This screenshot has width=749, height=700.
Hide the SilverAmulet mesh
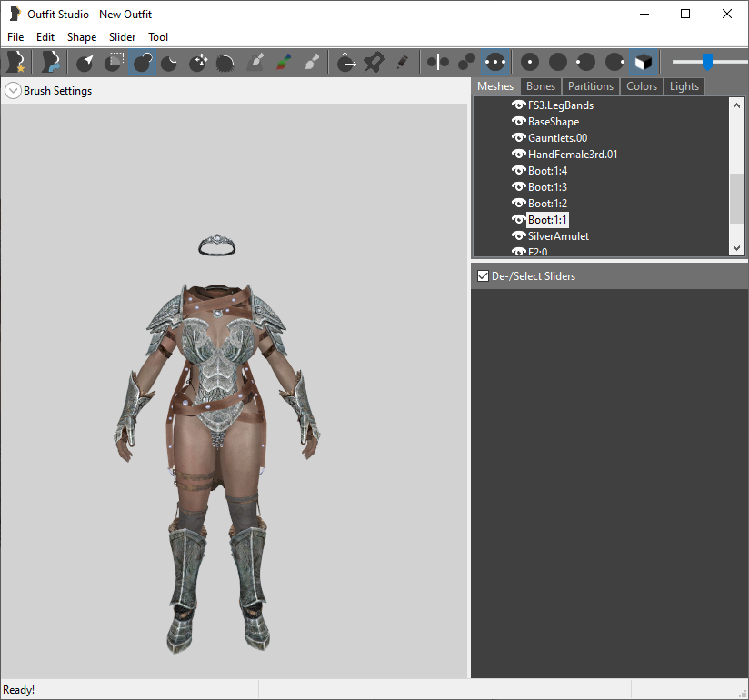click(x=519, y=236)
